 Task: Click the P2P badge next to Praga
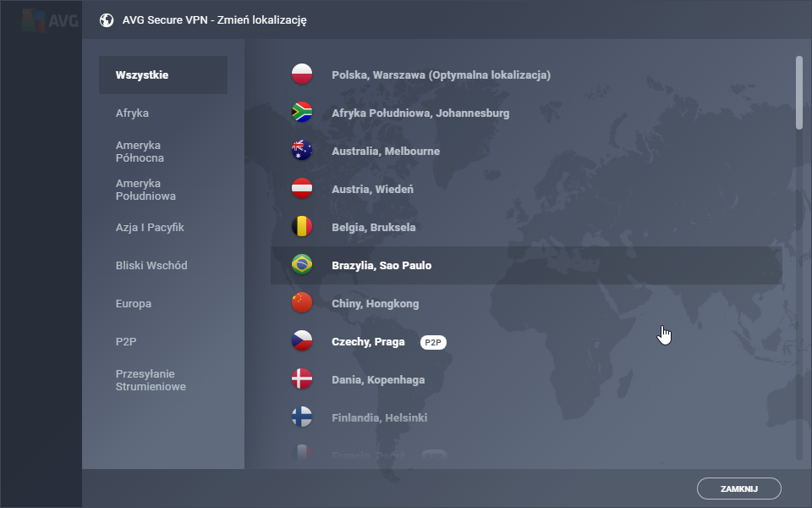433,342
